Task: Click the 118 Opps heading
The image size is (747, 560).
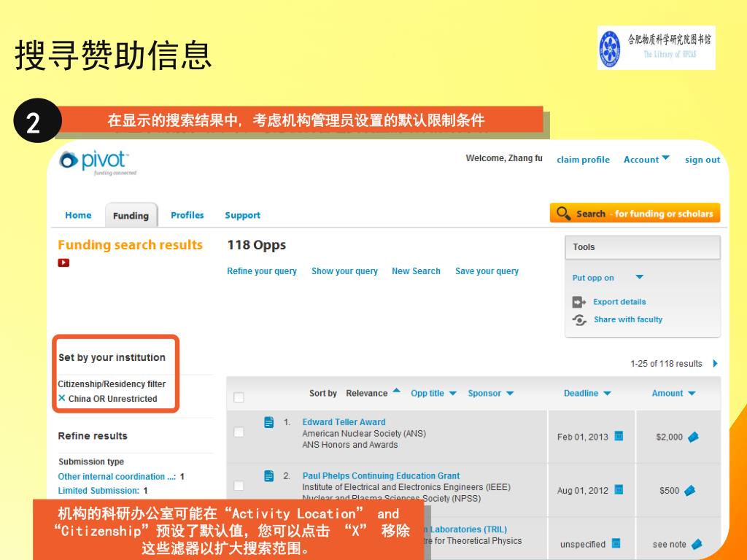Action: click(x=257, y=245)
